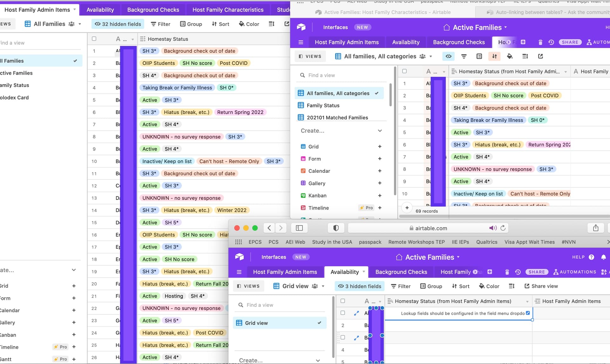
Task: Open base history icon in top Active Families window
Action: coord(551,42)
